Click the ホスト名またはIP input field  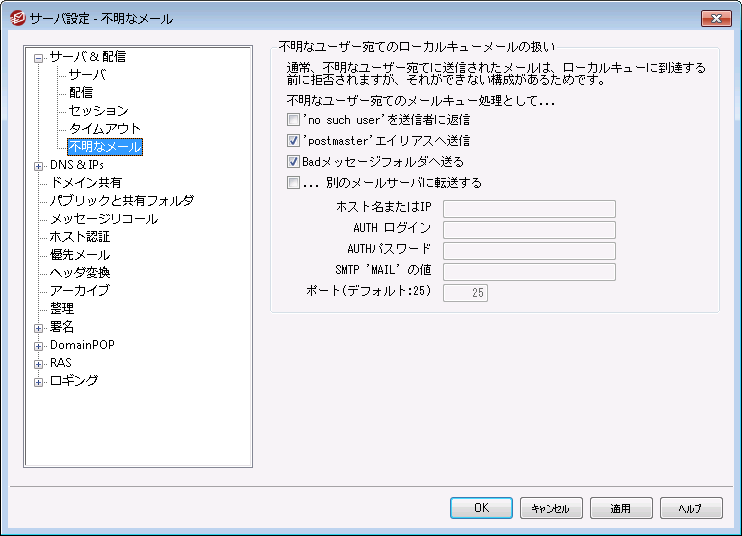tap(528, 209)
